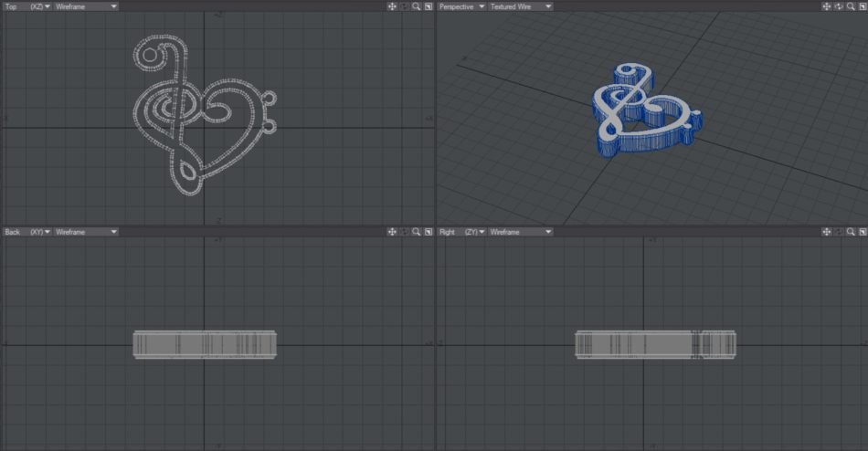The height and width of the screenshot is (451, 868).
Task: Open Wireframe style dropdown in Top viewport
Action: 86,6
